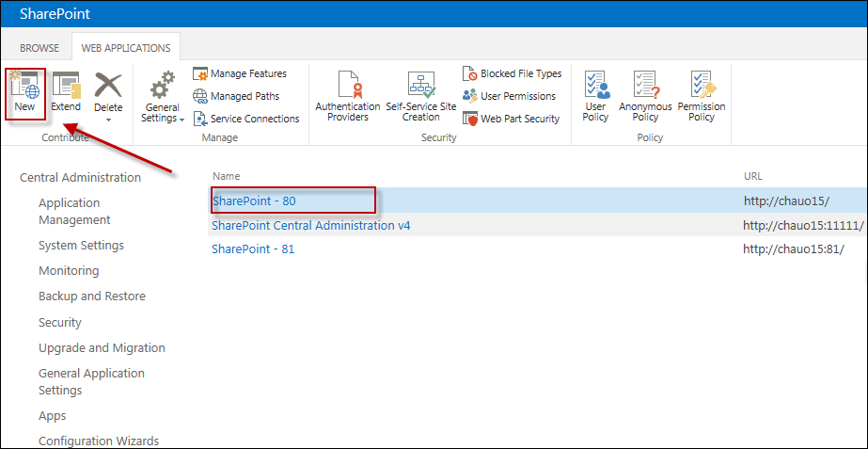Open User Permissions in Security group
The height and width of the screenshot is (449, 868).
coord(510,96)
